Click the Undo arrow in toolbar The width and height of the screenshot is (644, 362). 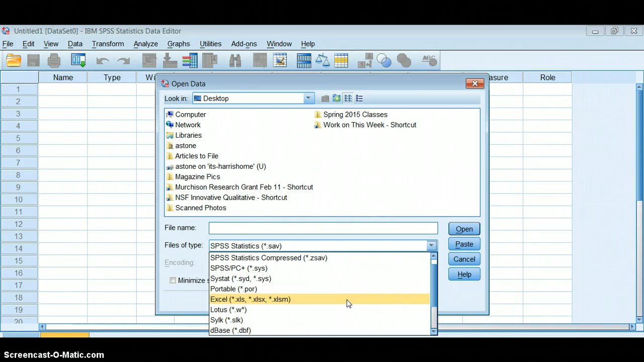[103, 61]
